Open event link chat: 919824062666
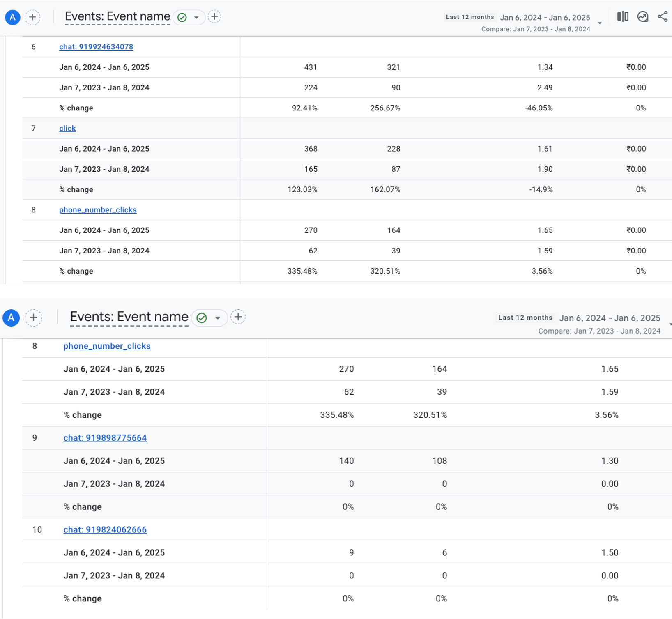Image resolution: width=672 pixels, height=619 pixels. (x=105, y=530)
